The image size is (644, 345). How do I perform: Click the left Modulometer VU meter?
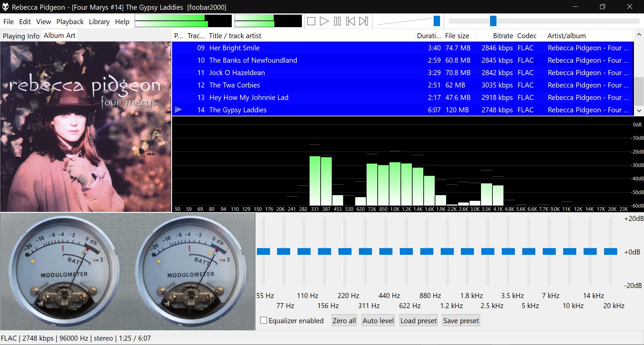[64, 271]
